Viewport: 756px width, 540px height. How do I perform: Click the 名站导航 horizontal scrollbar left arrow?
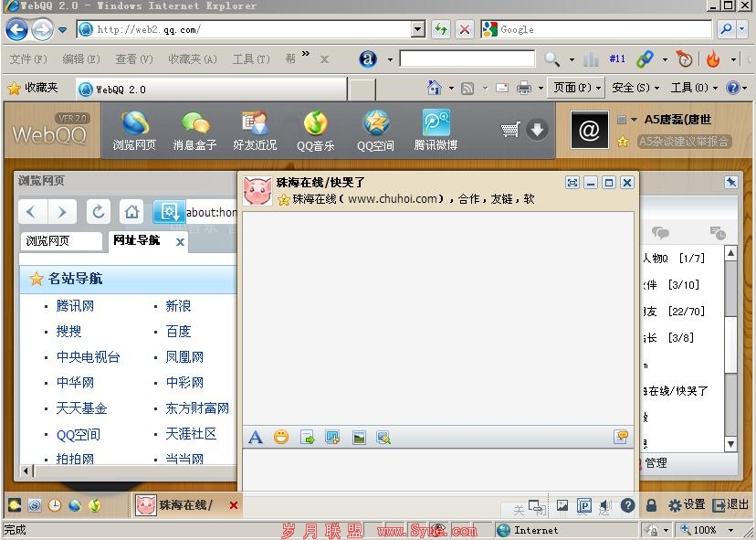[26, 471]
